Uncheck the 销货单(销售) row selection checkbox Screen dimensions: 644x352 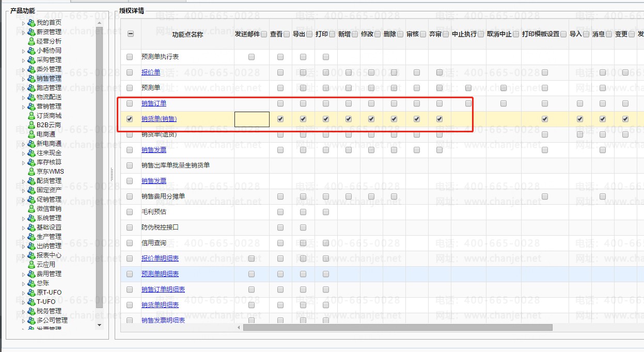(x=130, y=119)
